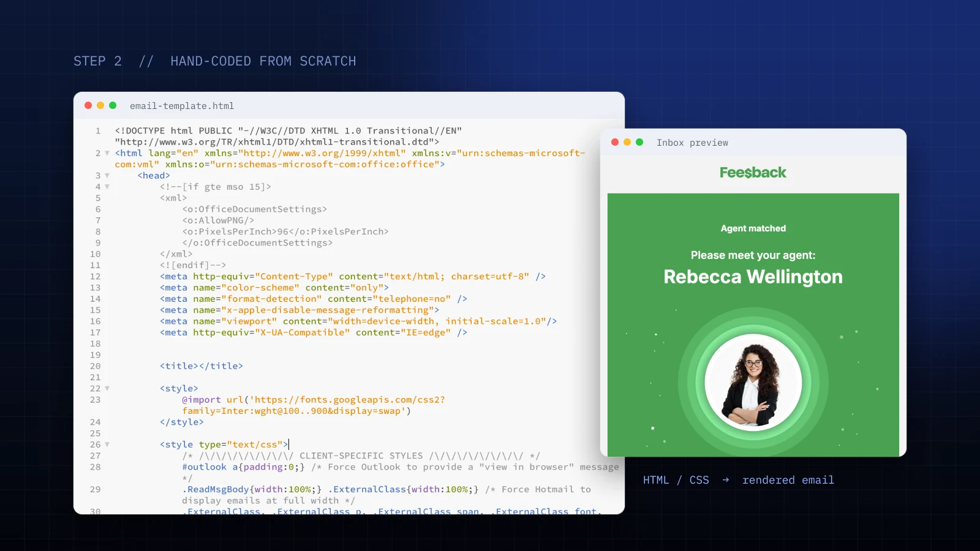Click the Feesback logo in the email preview
980x551 pixels.
coord(753,173)
